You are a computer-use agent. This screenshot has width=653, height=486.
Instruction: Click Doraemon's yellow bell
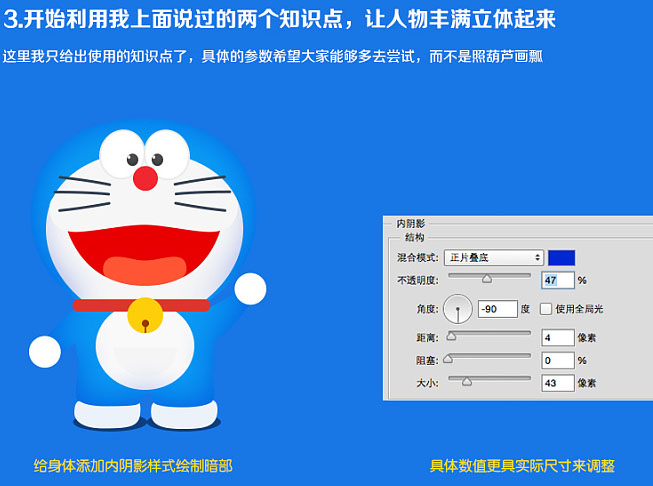(x=145, y=315)
